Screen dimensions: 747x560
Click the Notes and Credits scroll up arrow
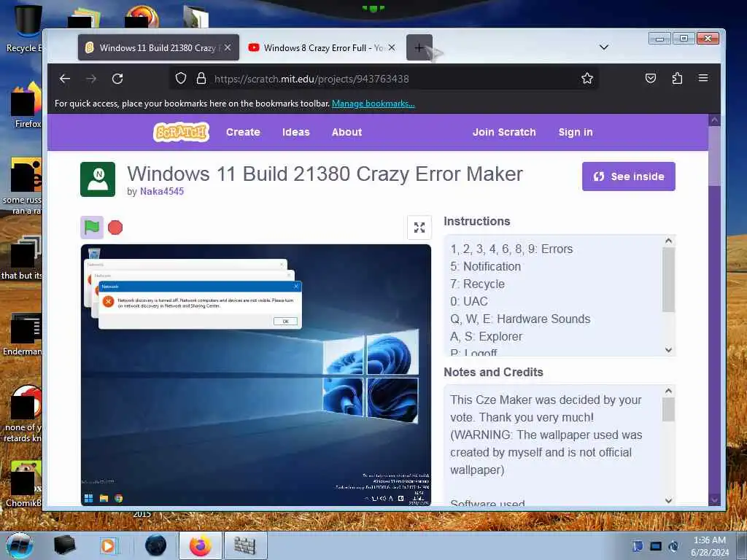[668, 391]
